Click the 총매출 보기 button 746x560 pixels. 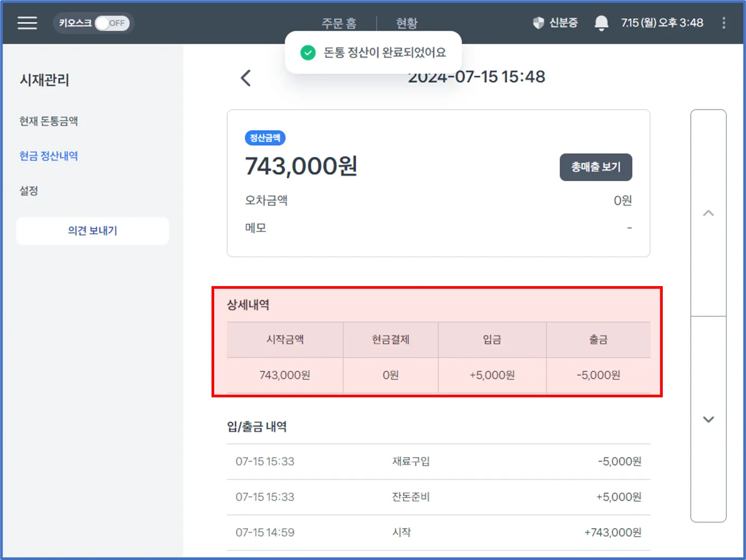pos(596,167)
